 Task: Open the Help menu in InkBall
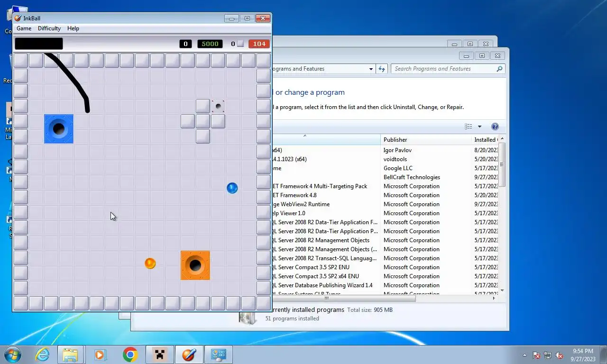click(73, 28)
